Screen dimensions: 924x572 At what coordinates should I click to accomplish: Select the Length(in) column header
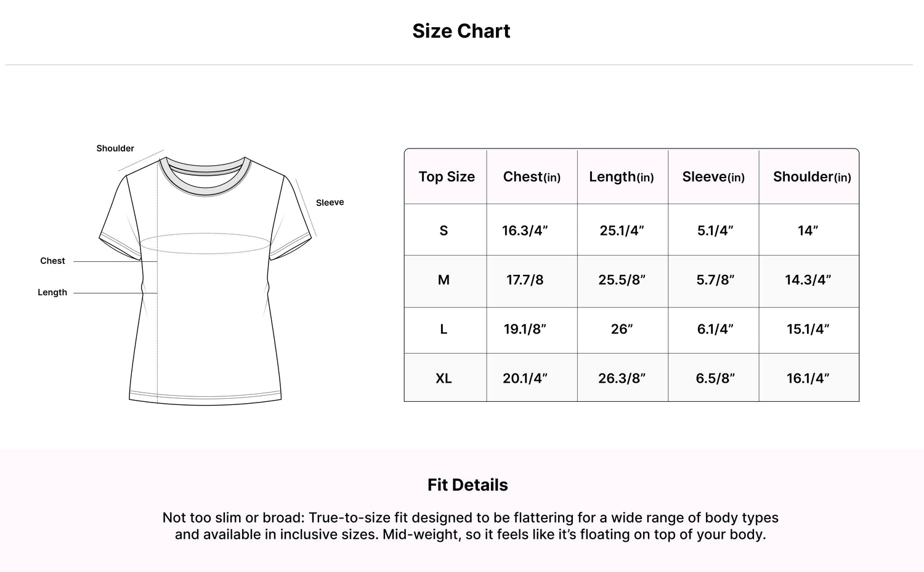coord(622,177)
